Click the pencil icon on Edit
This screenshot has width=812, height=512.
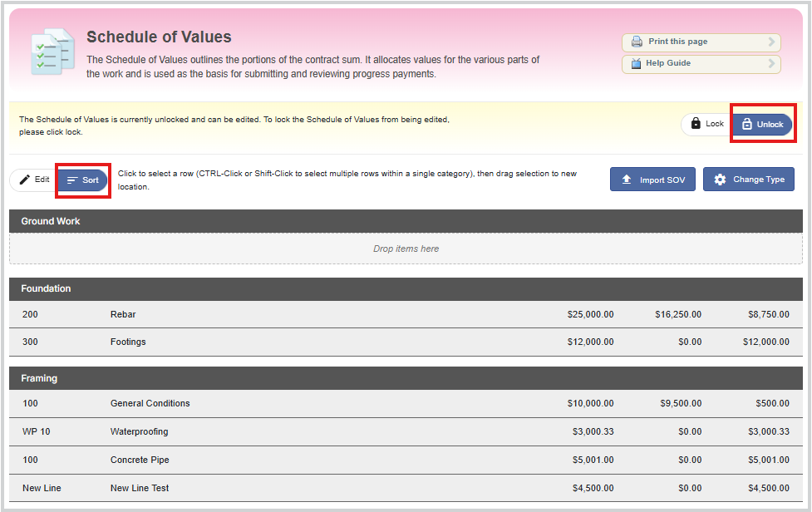(24, 180)
